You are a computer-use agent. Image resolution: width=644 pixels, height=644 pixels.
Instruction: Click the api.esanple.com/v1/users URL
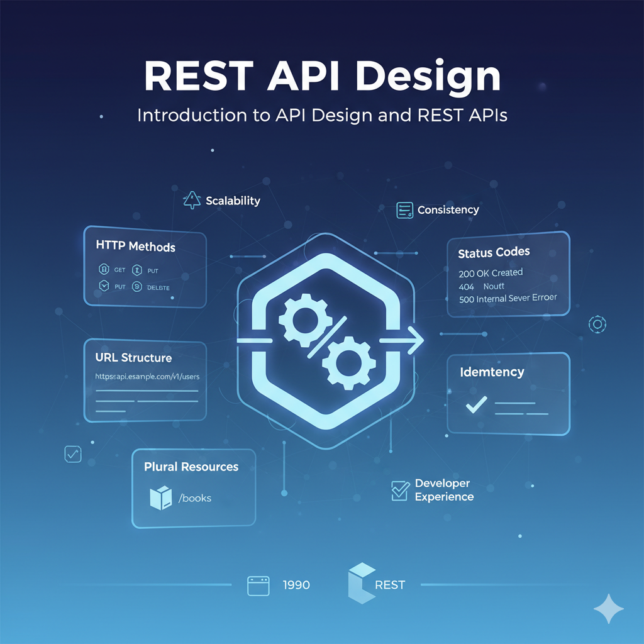pyautogui.click(x=147, y=376)
